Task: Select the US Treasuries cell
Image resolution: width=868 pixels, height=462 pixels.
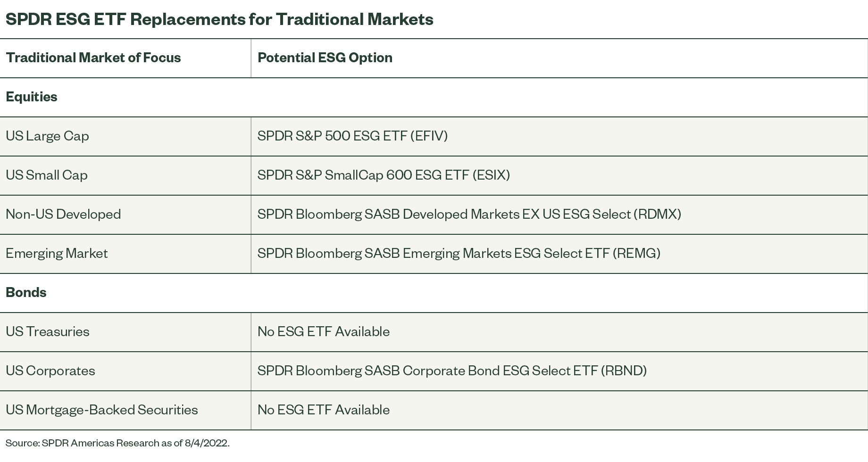Action: point(48,331)
